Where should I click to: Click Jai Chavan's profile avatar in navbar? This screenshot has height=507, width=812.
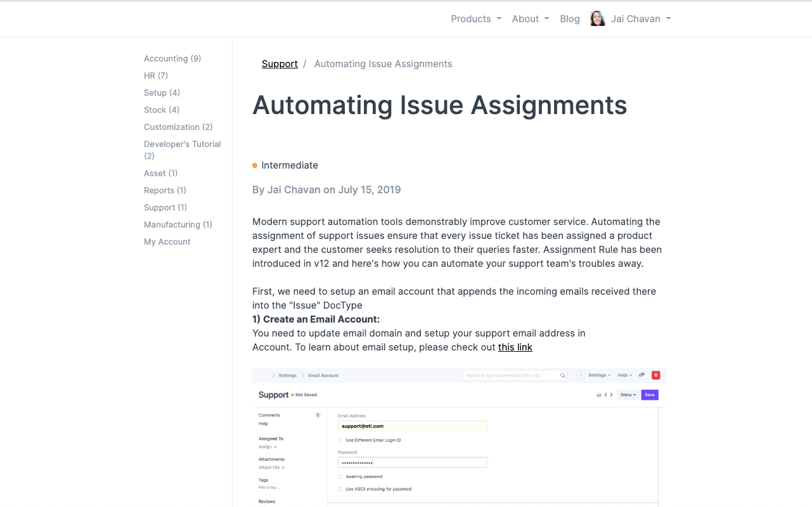tap(597, 19)
